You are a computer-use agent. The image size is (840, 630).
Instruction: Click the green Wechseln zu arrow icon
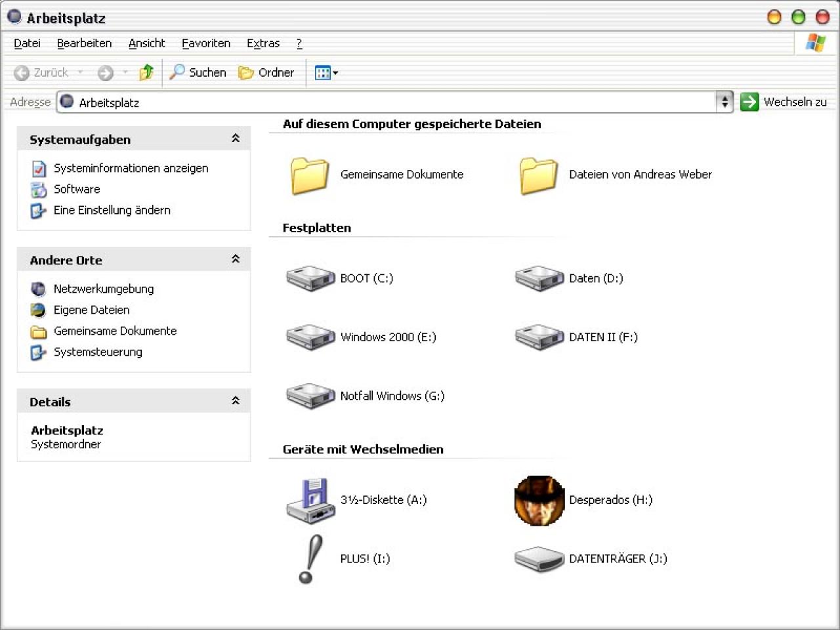pyautogui.click(x=749, y=102)
